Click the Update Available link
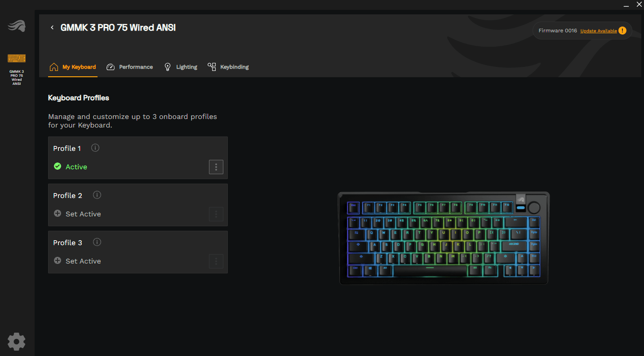 (x=599, y=31)
